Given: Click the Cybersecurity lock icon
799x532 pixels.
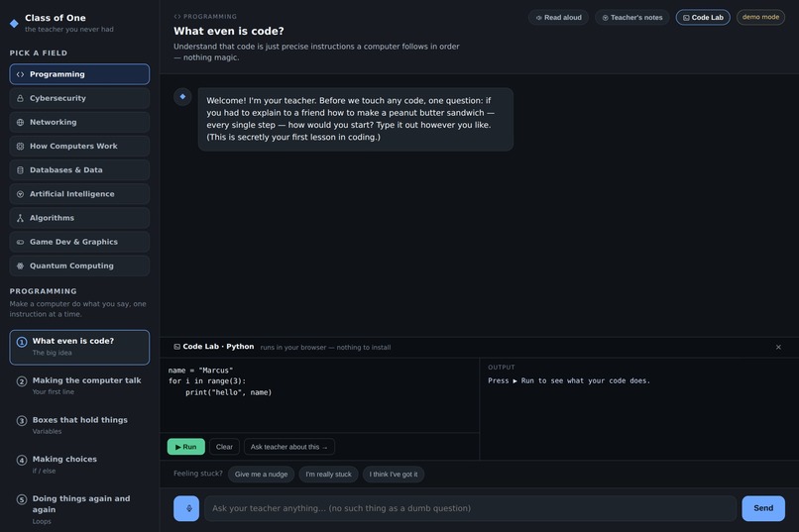Looking at the screenshot, I should tap(21, 98).
